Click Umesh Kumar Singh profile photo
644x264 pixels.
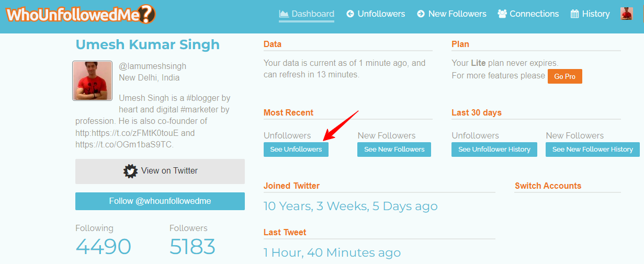click(93, 81)
